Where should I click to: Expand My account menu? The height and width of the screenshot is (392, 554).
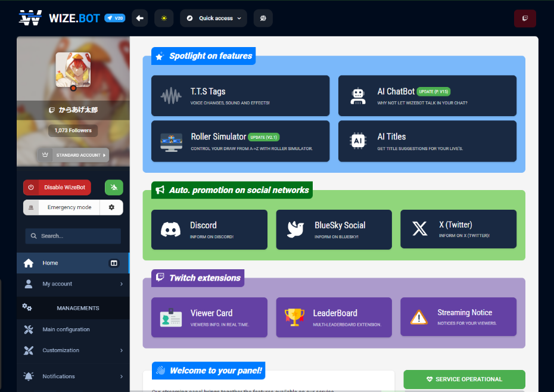pyautogui.click(x=73, y=284)
